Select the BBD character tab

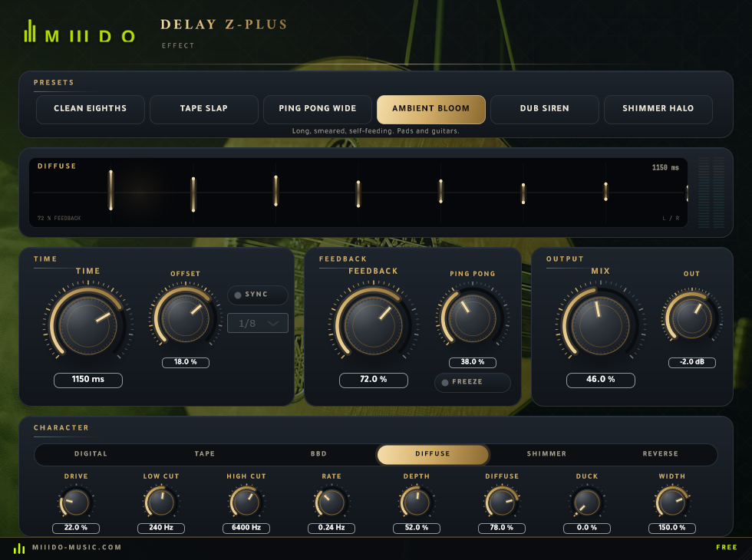[x=318, y=454]
